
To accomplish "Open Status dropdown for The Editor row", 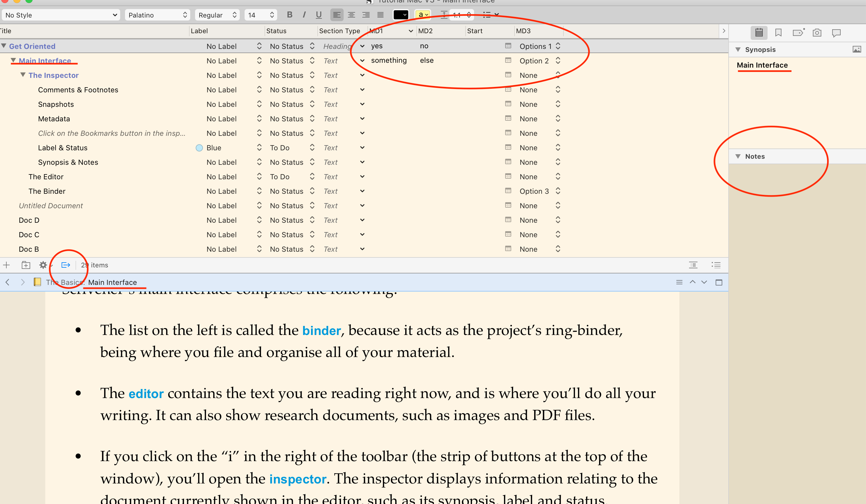I will click(312, 176).
